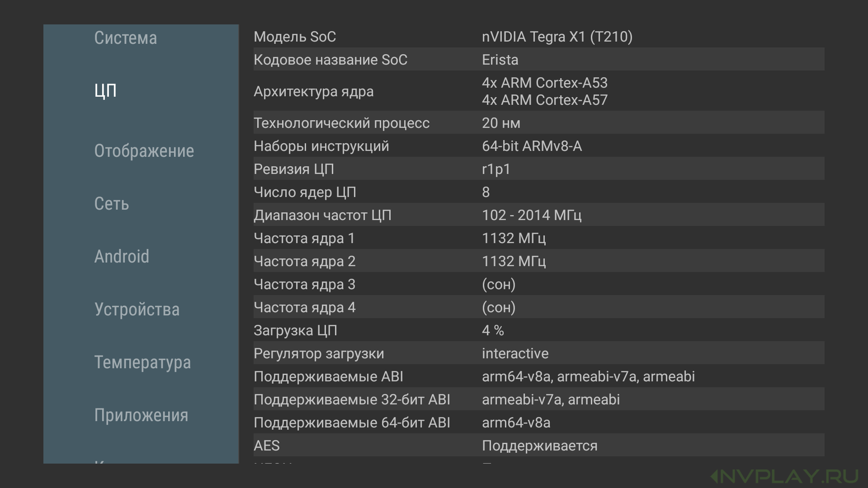Open the Система section
868x488 pixels.
(x=126, y=38)
